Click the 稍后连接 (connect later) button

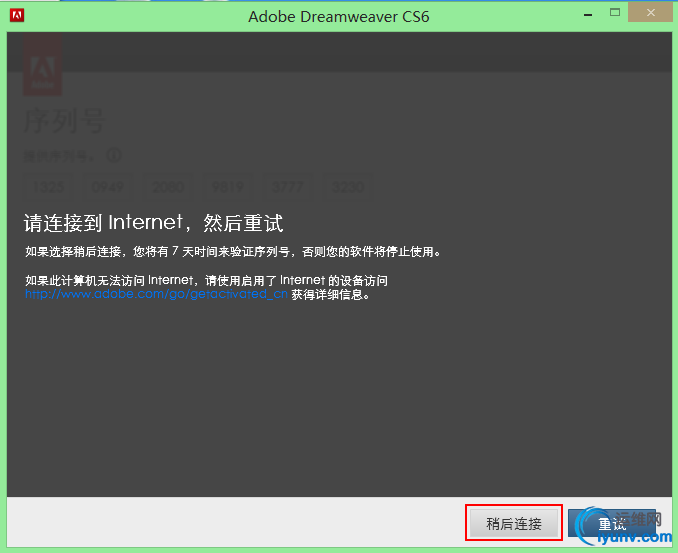514,523
